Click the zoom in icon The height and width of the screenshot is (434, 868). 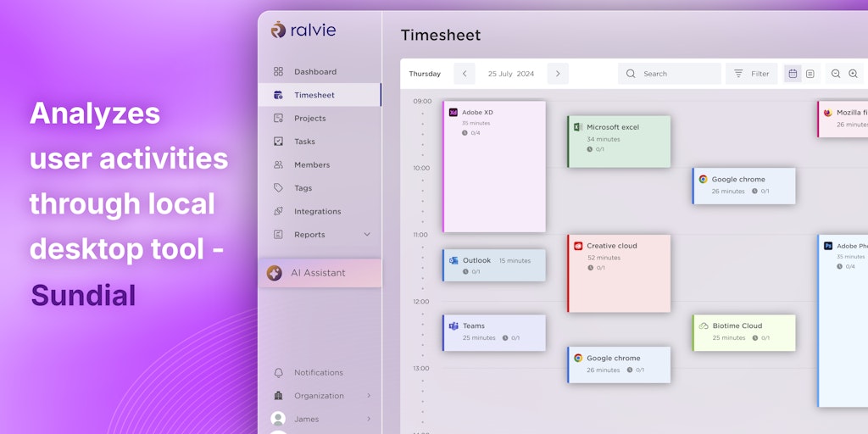(x=853, y=74)
